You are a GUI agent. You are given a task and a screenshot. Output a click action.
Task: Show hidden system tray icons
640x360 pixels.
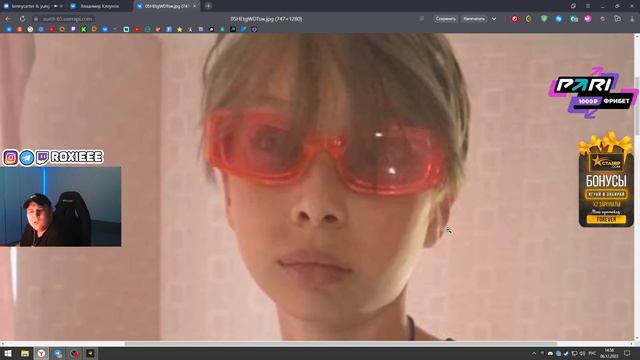pyautogui.click(x=534, y=353)
